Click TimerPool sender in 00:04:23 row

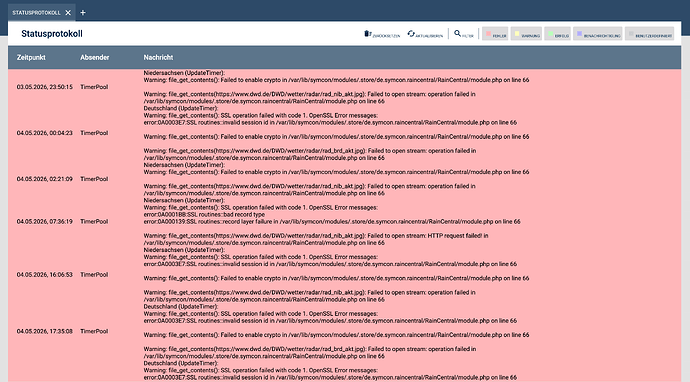click(94, 133)
